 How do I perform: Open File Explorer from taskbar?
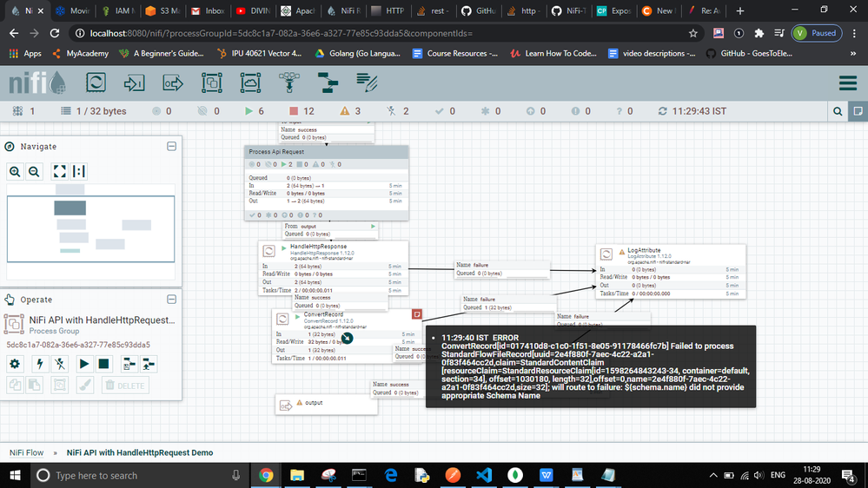[297, 475]
